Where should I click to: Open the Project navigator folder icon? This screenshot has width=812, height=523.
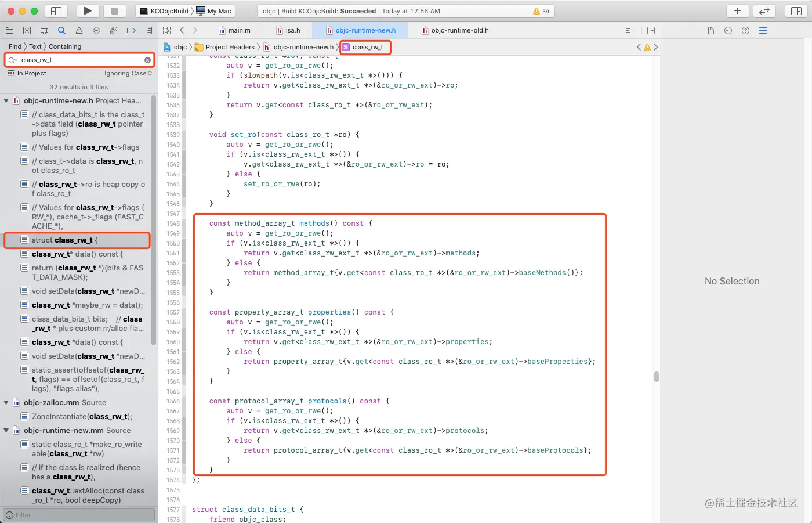click(9, 30)
